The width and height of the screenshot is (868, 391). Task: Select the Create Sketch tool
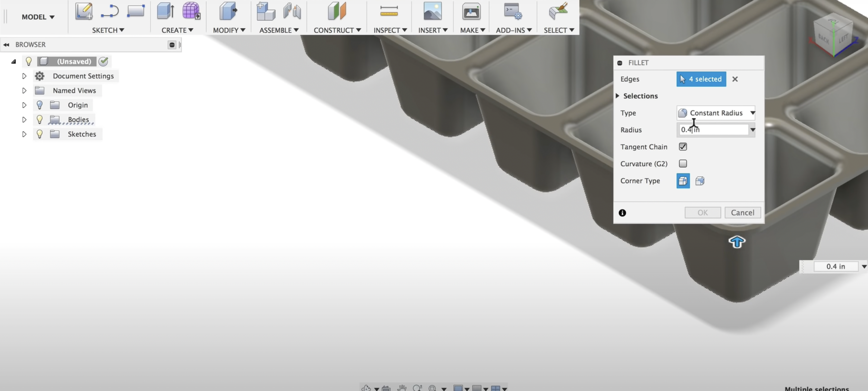coord(83,11)
